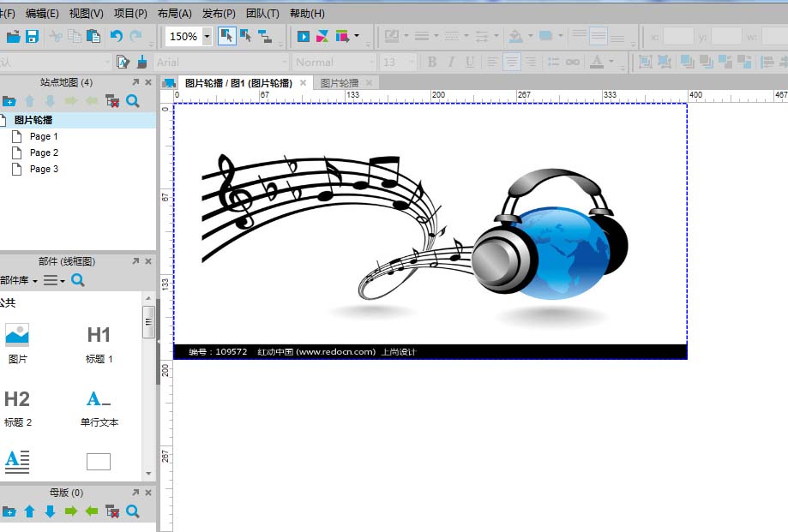788x532 pixels.
Task: Click the insert link chain icon
Action: (573, 62)
